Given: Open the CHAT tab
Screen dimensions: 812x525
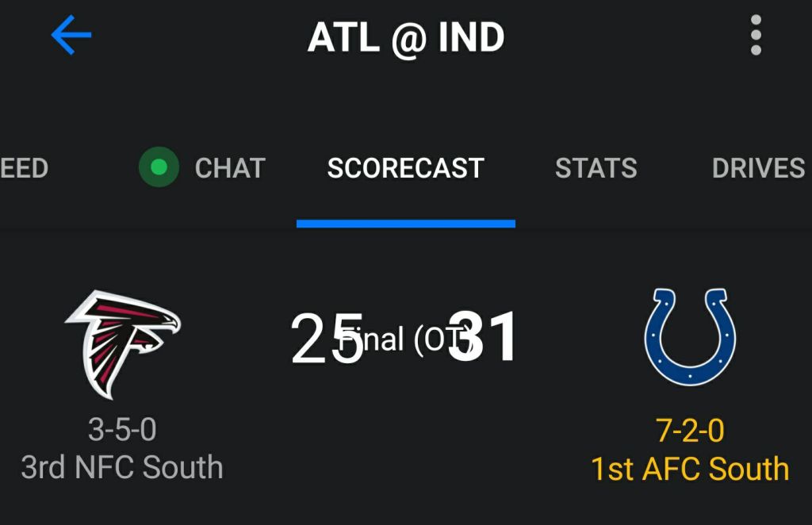Looking at the screenshot, I should 230,168.
